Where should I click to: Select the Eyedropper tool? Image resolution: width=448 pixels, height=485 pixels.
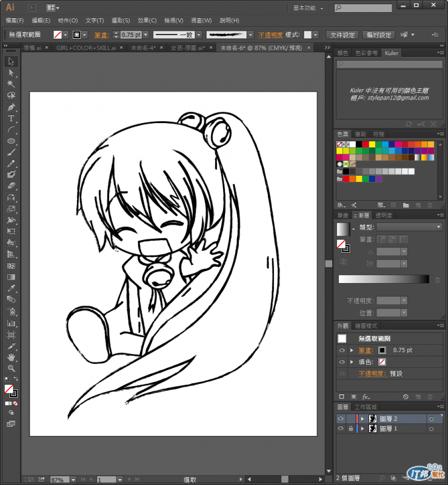(11, 288)
